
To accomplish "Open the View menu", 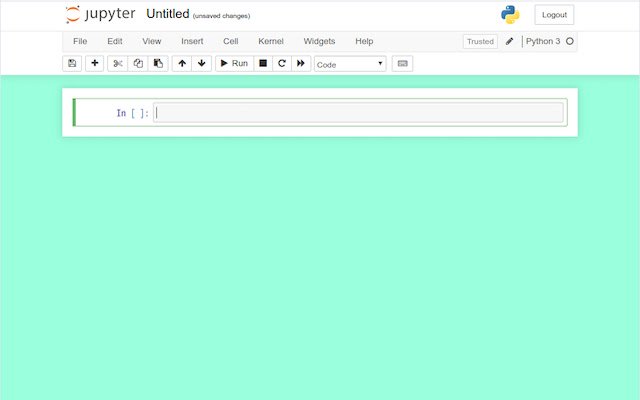I will (x=152, y=41).
